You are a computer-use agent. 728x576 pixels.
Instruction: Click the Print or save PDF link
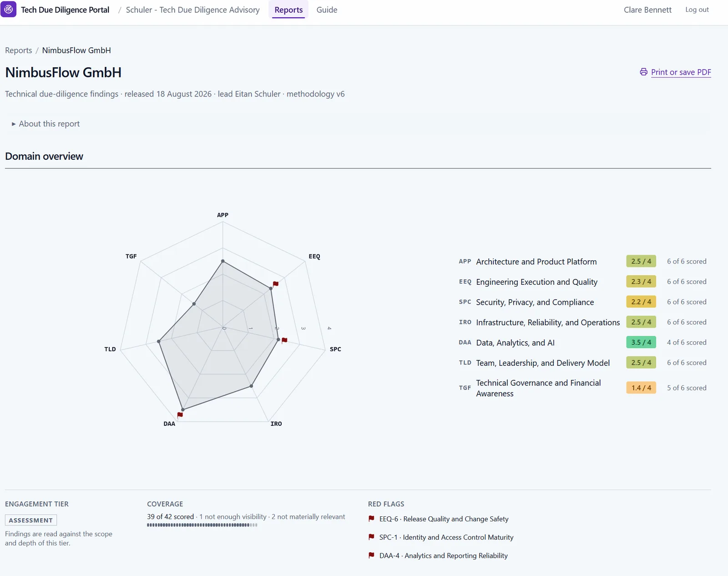pos(681,72)
